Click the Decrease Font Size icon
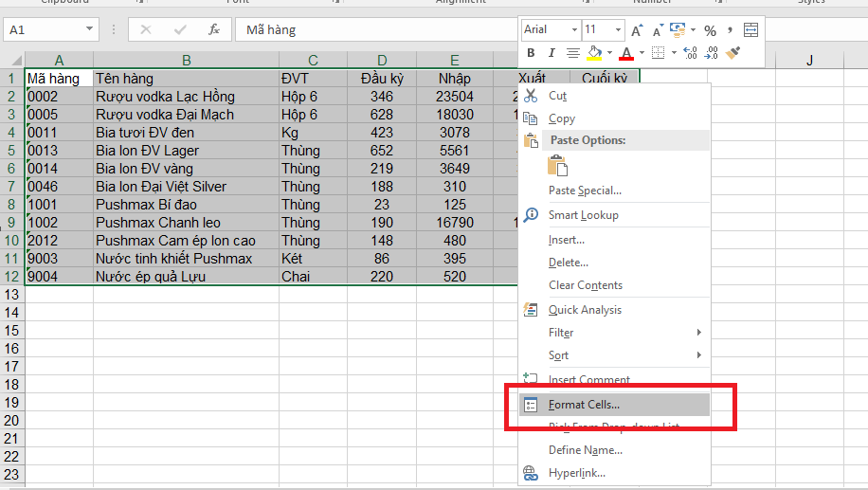Image resolution: width=868 pixels, height=490 pixels. (x=656, y=30)
